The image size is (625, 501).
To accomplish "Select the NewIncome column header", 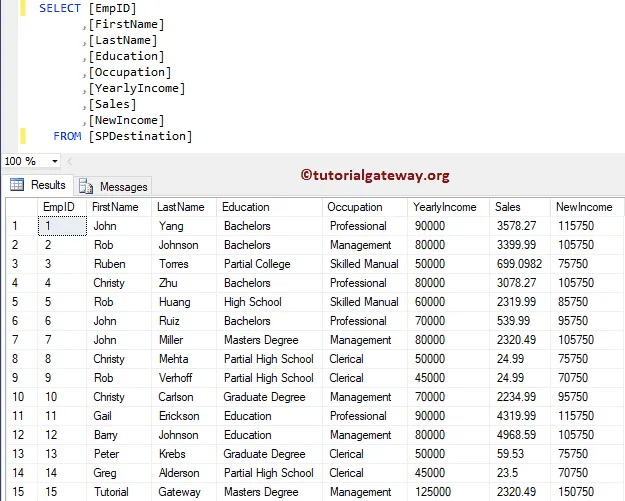I will [x=586, y=207].
